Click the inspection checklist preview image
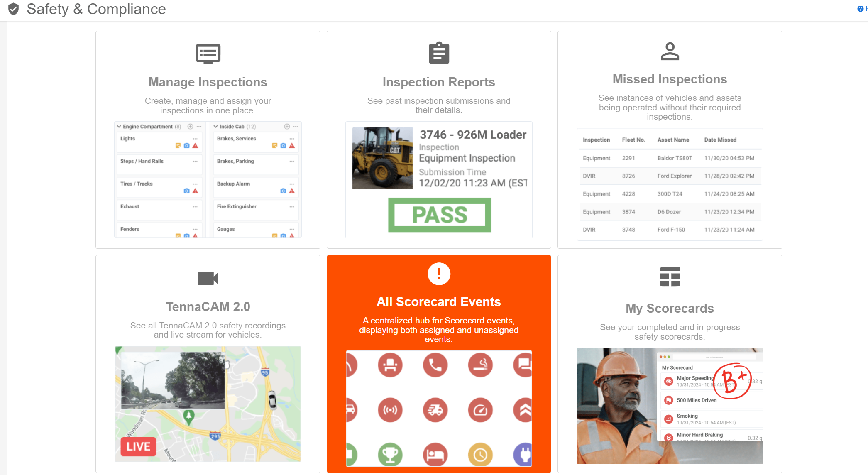 click(208, 180)
